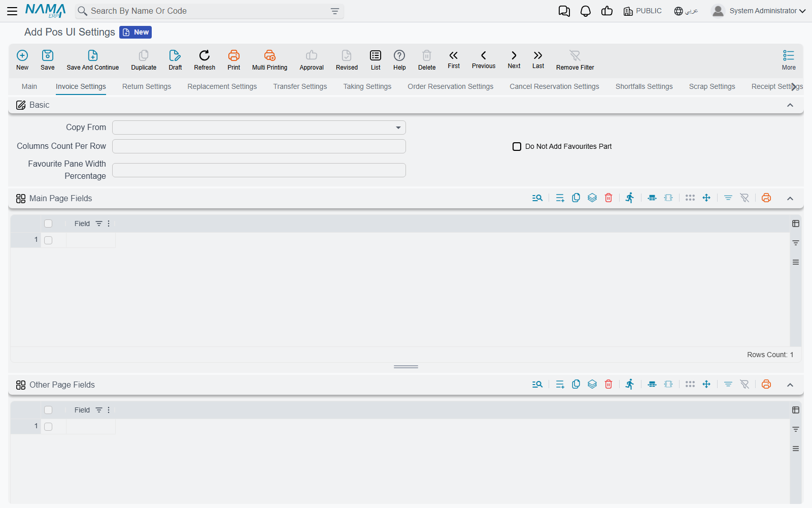
Task: Click the thumbs-up feedback icon
Action: click(607, 11)
